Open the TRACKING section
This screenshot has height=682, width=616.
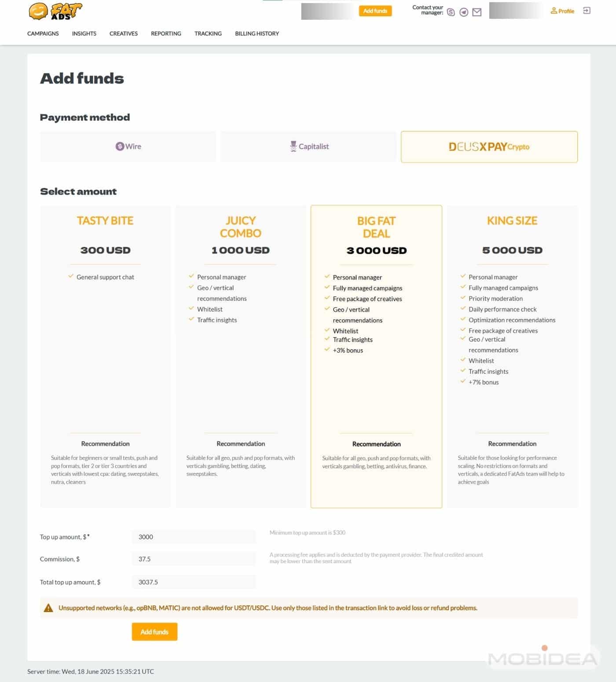click(x=208, y=33)
